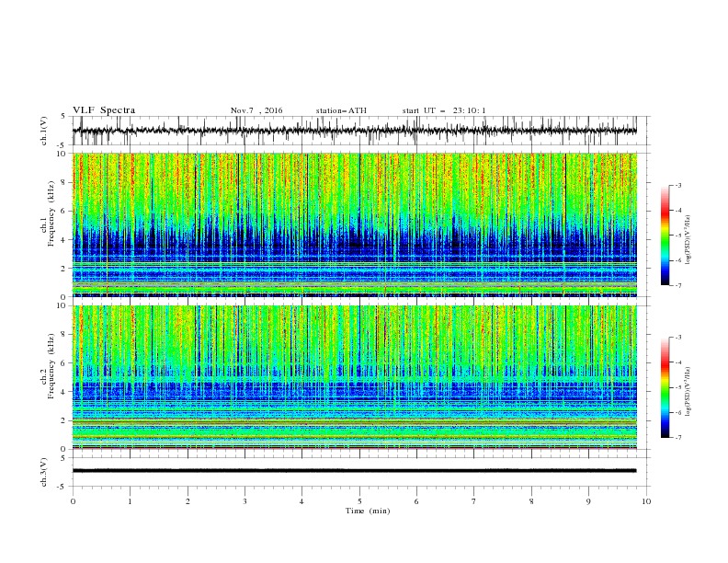Click the ch.1 colorbar "log(PSD)(V²/Hz)" label
728x563 pixels.
[688, 240]
